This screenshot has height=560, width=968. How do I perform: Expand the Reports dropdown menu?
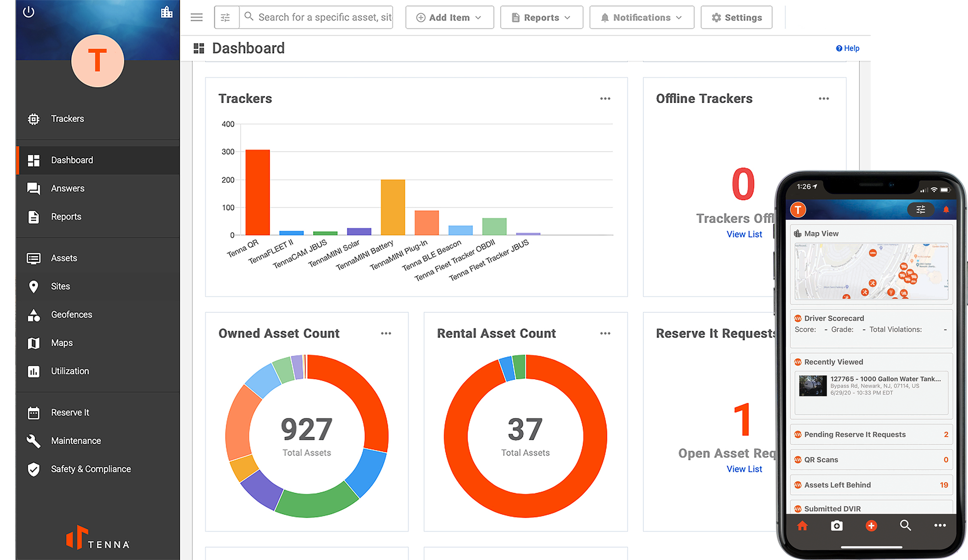(x=541, y=16)
